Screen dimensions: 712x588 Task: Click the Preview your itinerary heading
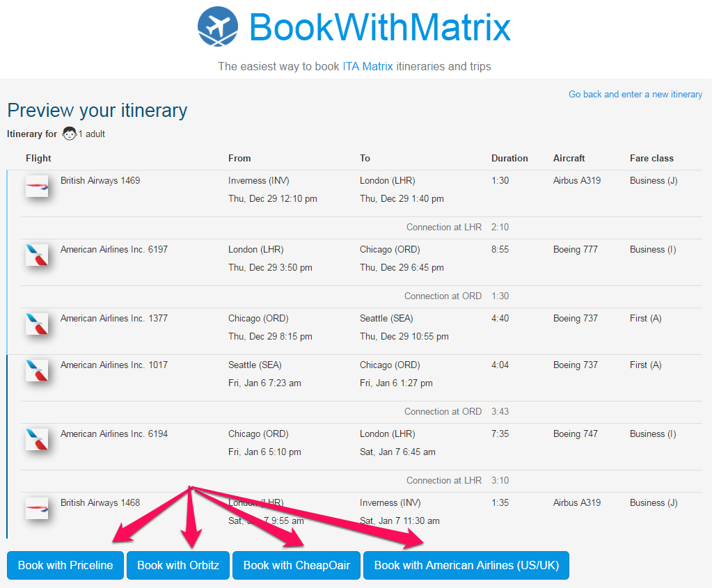(x=97, y=111)
